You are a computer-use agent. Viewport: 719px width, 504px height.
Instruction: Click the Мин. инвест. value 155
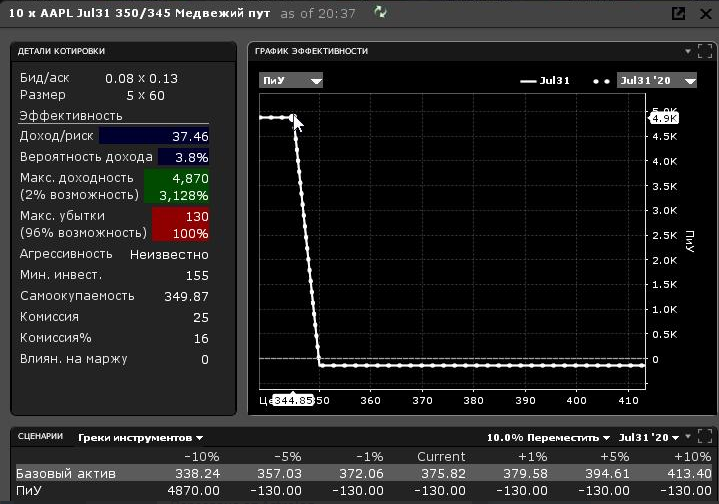(x=197, y=276)
